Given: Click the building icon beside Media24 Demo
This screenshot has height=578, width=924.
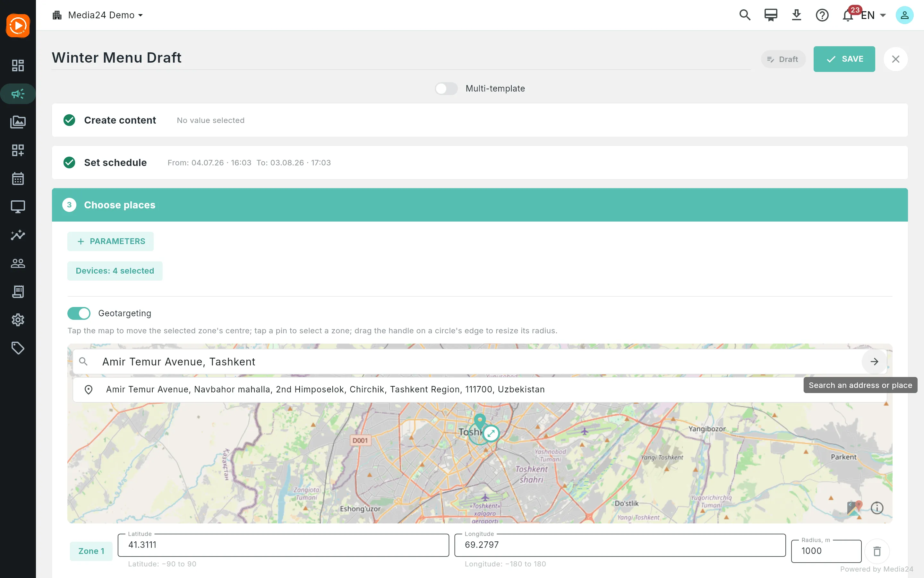Looking at the screenshot, I should [x=57, y=15].
